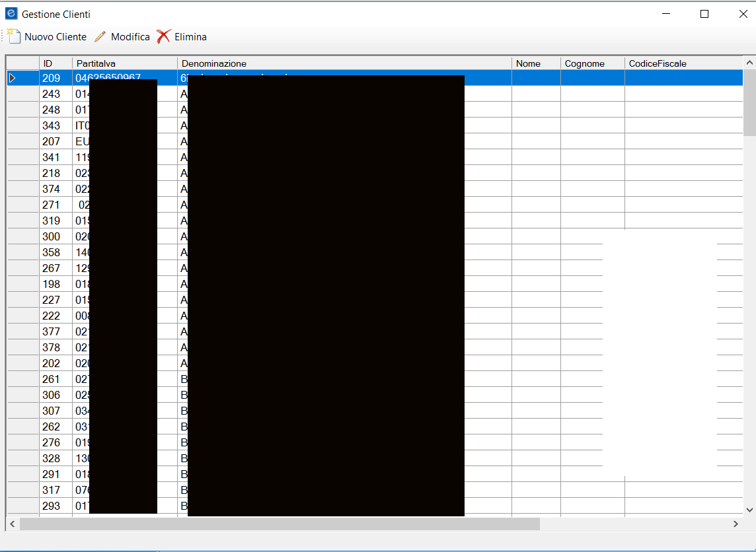Click the Modifica pencil icon

(x=100, y=36)
